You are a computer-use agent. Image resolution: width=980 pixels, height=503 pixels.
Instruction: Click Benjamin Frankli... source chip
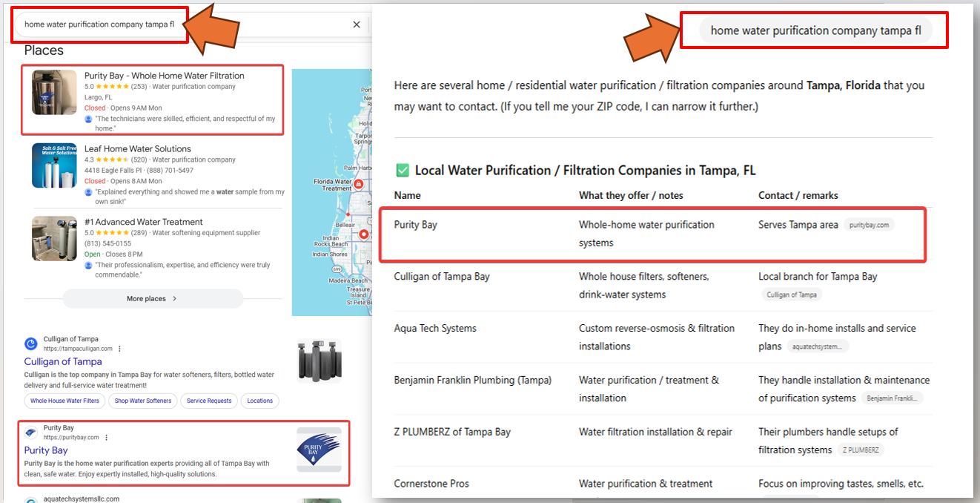(893, 398)
